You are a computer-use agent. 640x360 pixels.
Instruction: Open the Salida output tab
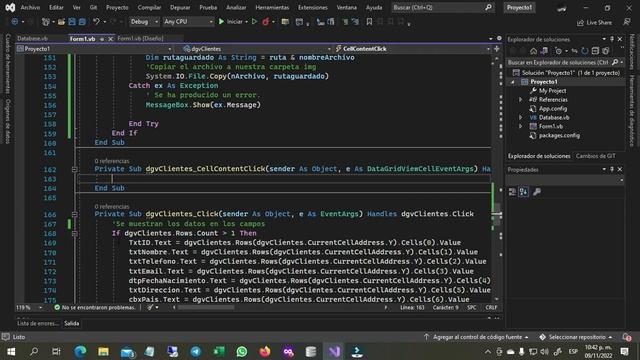click(x=71, y=323)
